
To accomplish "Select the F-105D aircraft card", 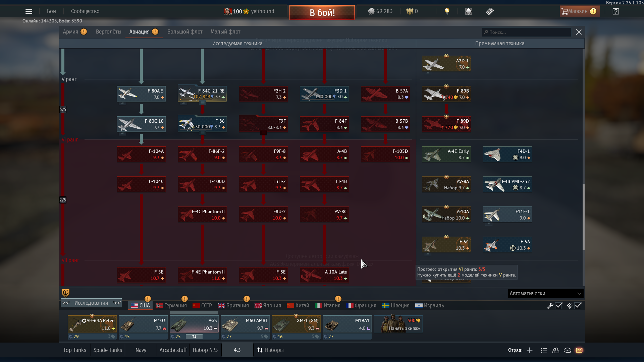I will tap(385, 154).
